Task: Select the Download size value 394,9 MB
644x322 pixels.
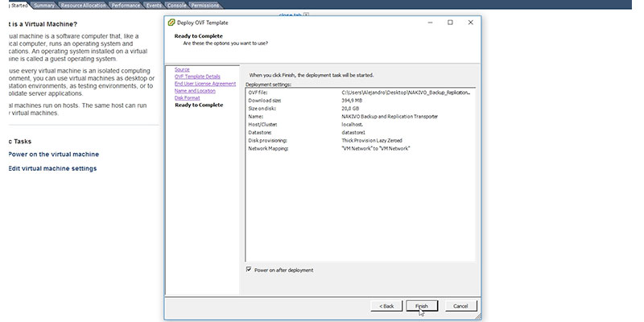Action: tap(352, 100)
